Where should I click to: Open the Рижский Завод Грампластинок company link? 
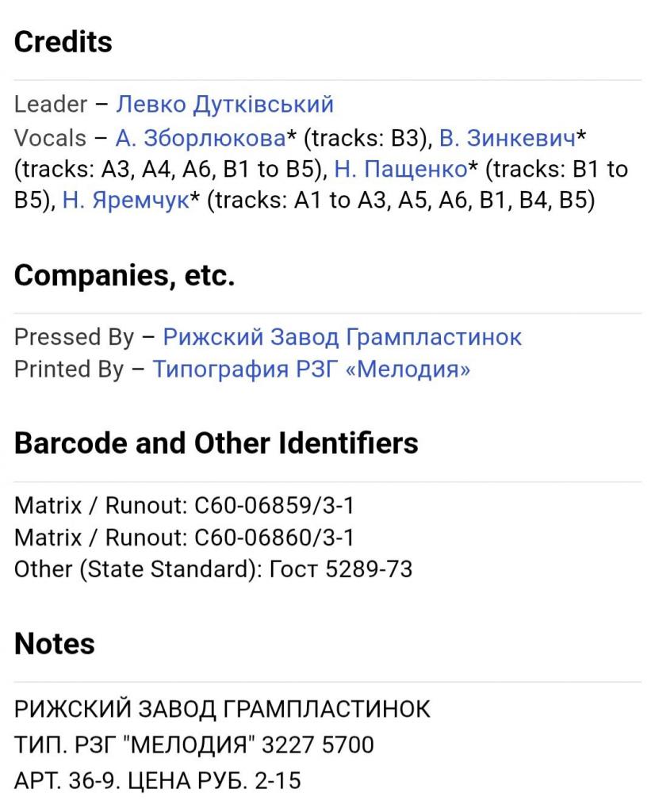click(x=342, y=337)
